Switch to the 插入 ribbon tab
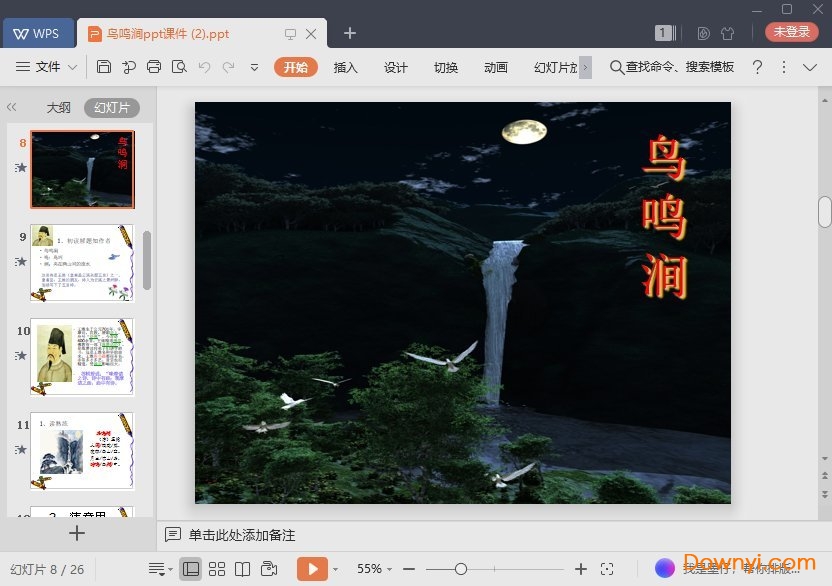 tap(345, 68)
